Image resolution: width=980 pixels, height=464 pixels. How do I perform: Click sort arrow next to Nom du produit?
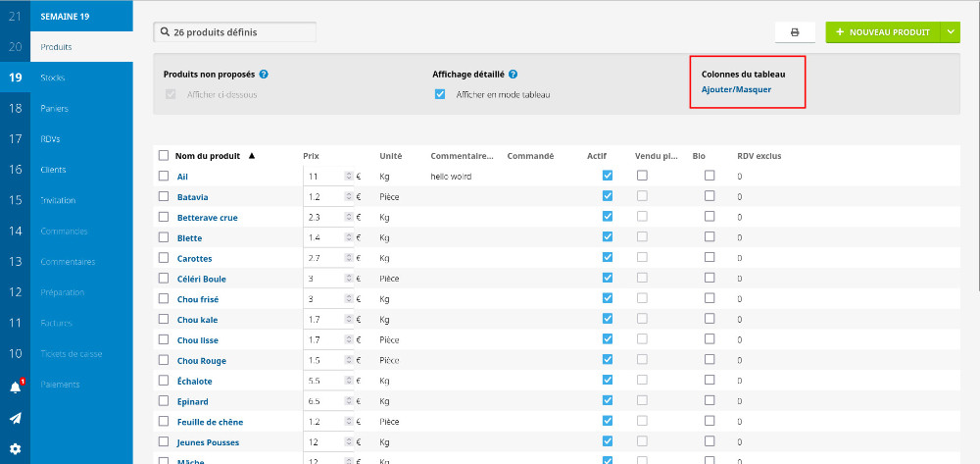tap(252, 156)
